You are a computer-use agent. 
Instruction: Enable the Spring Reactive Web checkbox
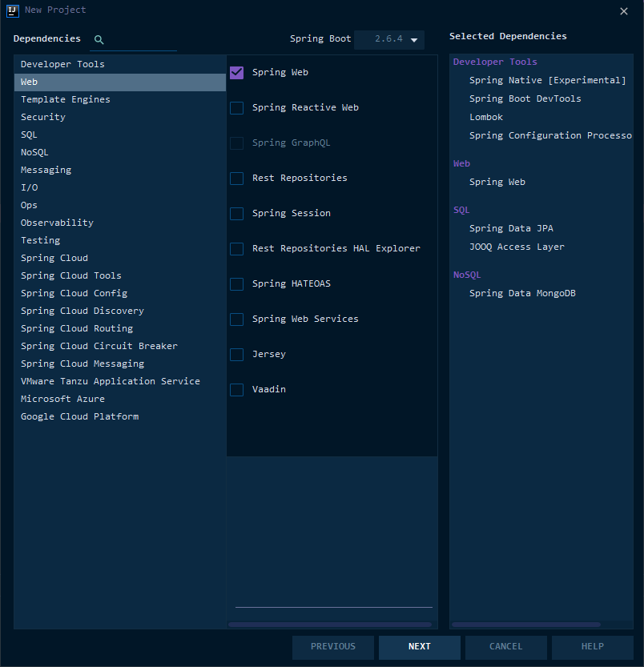coord(237,108)
